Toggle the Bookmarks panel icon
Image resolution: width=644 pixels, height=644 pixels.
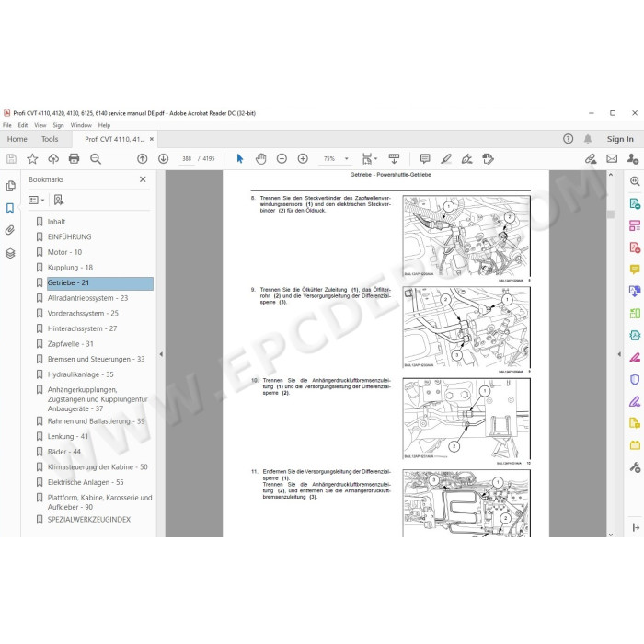[x=10, y=208]
